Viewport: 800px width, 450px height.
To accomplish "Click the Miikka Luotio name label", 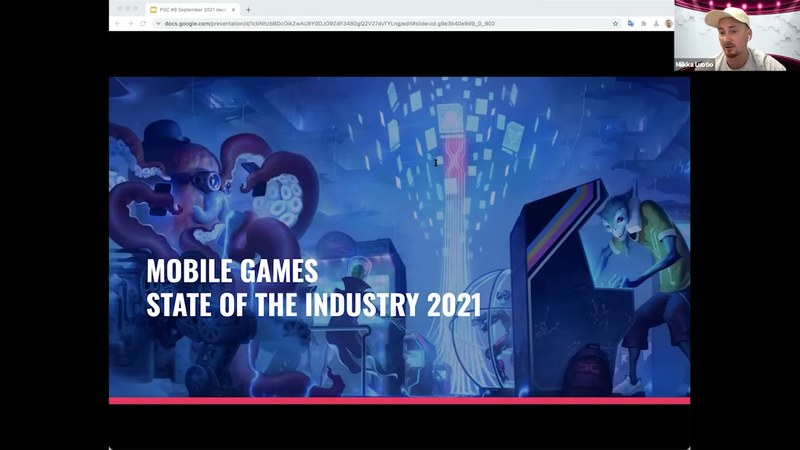I will tap(694, 65).
